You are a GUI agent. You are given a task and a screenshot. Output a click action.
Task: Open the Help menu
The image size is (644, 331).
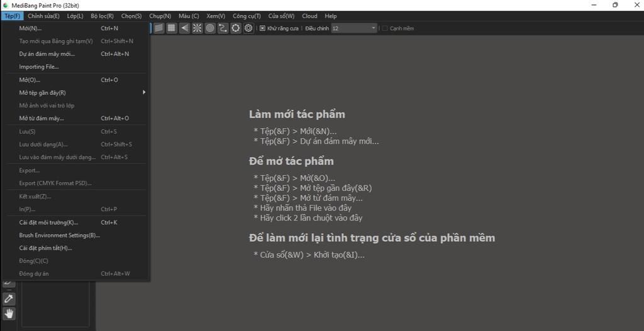tap(331, 16)
